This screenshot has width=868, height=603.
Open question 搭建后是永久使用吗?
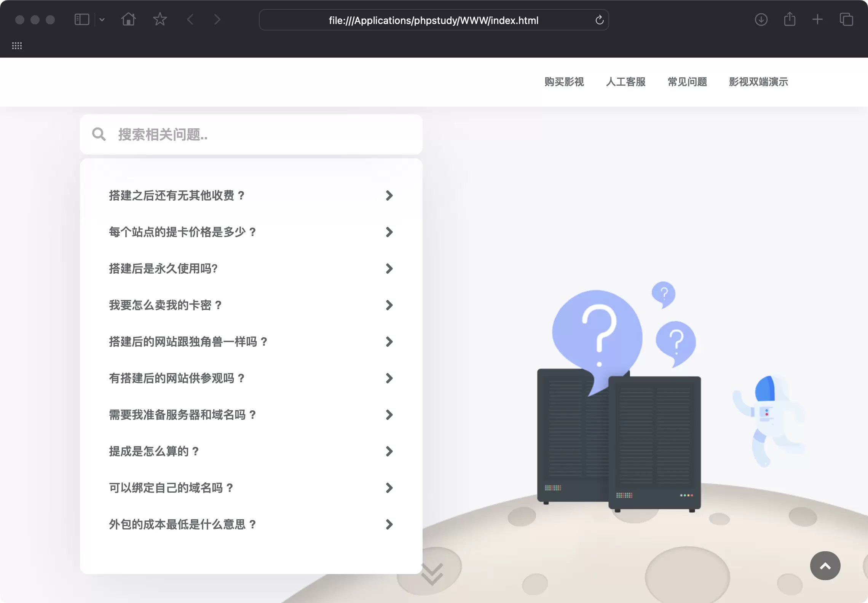click(163, 269)
